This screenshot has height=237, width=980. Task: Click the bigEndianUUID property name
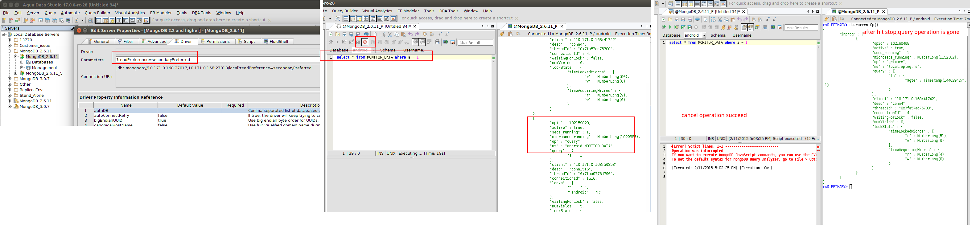[x=108, y=120]
